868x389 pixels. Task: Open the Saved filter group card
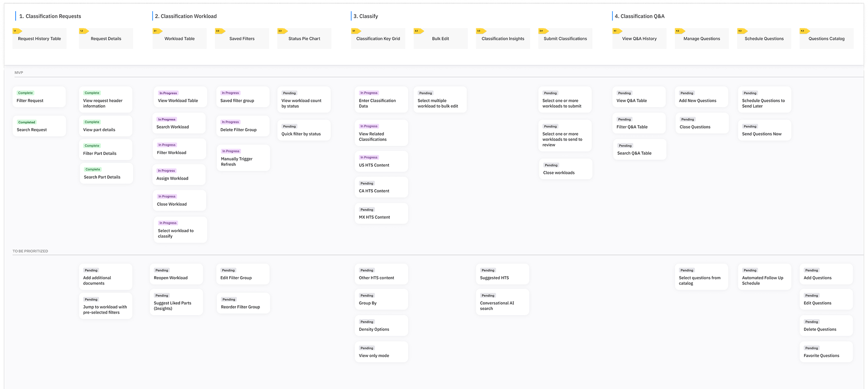click(243, 97)
